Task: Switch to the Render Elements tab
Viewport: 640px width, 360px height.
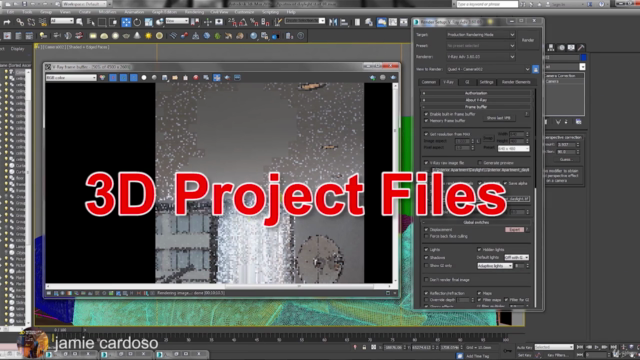Action: point(516,82)
